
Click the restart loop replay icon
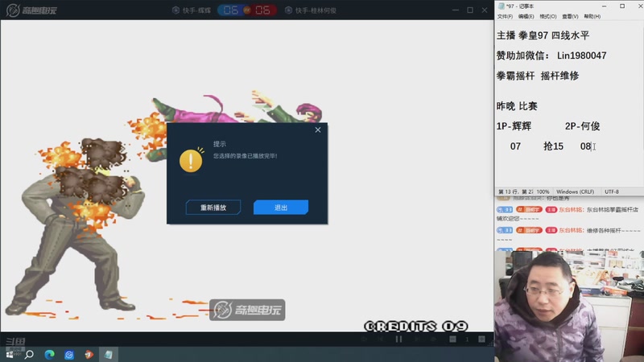[x=364, y=339]
